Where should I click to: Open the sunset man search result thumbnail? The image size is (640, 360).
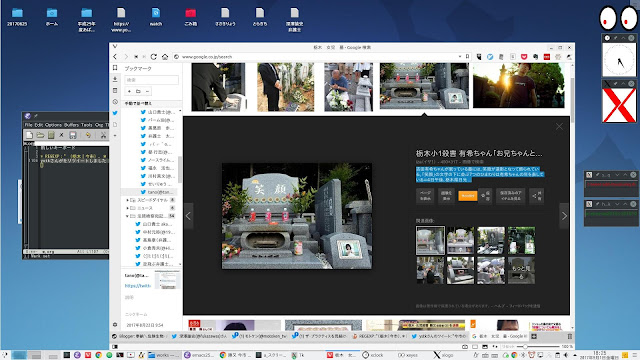[x=519, y=85]
